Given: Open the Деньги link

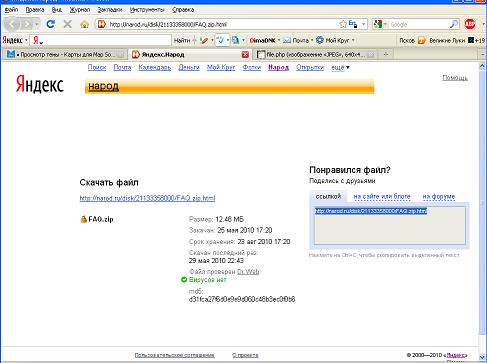Looking at the screenshot, I should 189,67.
